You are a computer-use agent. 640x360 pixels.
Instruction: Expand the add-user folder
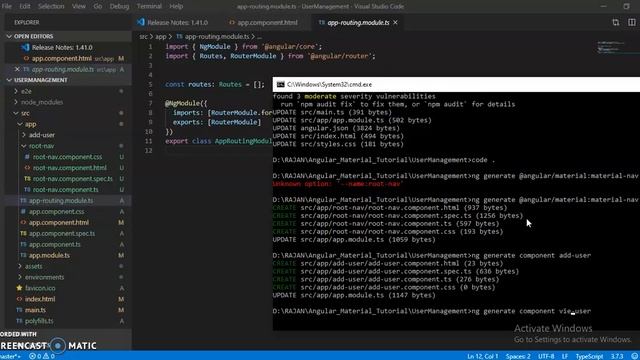42,135
